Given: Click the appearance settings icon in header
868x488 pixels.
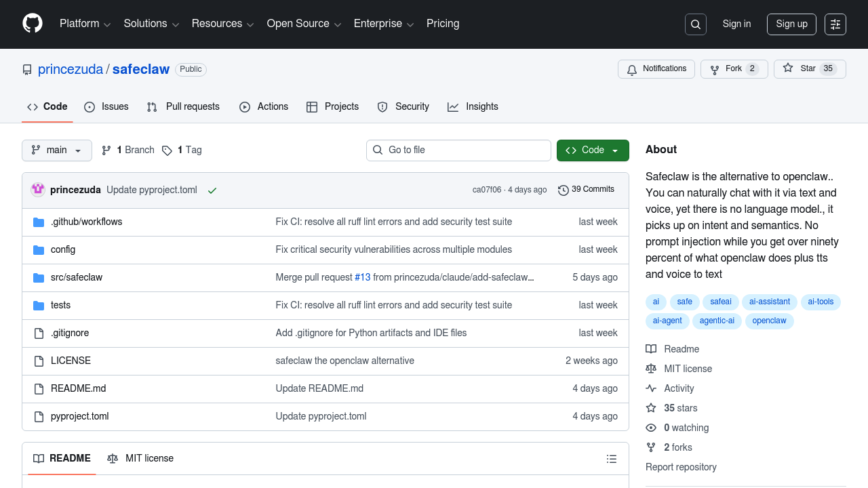Looking at the screenshot, I should pyautogui.click(x=835, y=24).
